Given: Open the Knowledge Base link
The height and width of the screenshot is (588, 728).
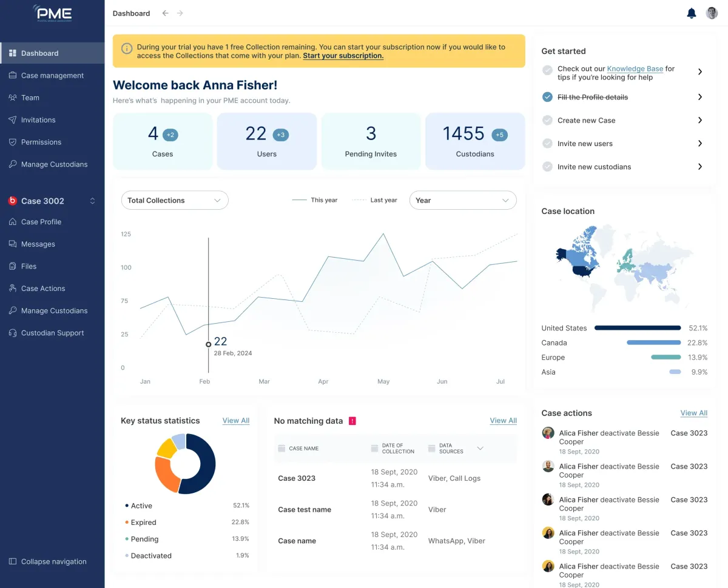Looking at the screenshot, I should click(x=635, y=69).
